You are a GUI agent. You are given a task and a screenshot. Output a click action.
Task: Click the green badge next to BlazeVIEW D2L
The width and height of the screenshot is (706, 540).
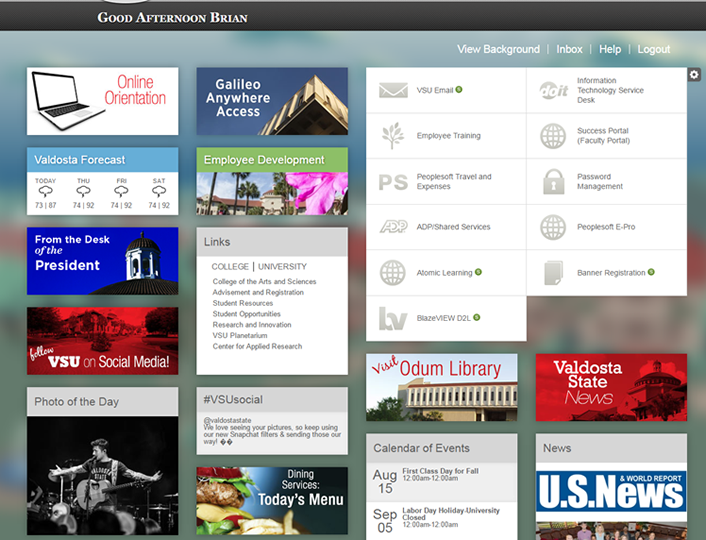tap(476, 317)
